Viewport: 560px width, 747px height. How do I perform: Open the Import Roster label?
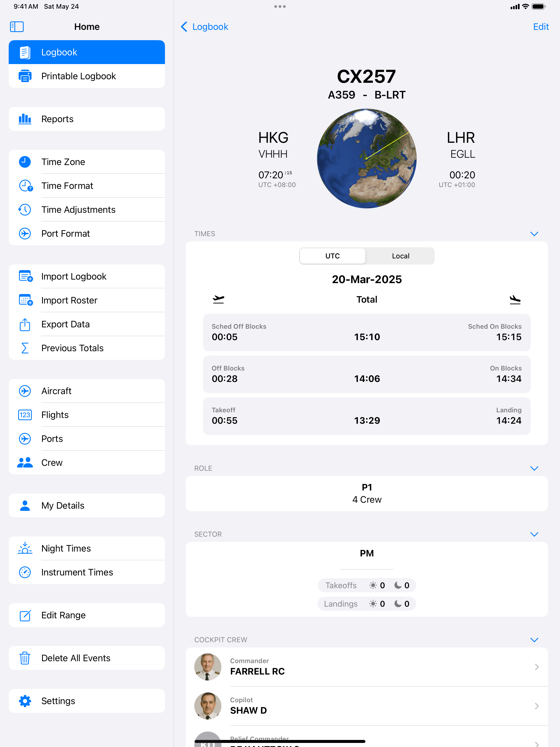tap(69, 300)
